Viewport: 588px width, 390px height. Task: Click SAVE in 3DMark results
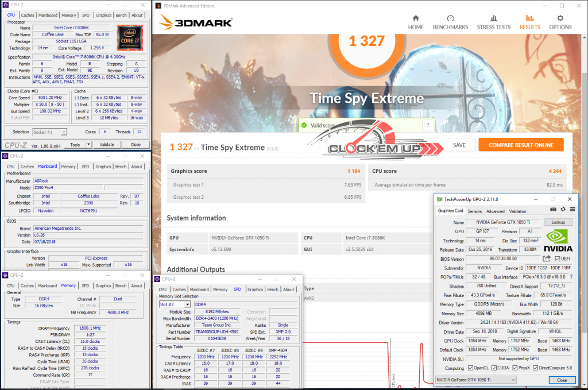(459, 145)
